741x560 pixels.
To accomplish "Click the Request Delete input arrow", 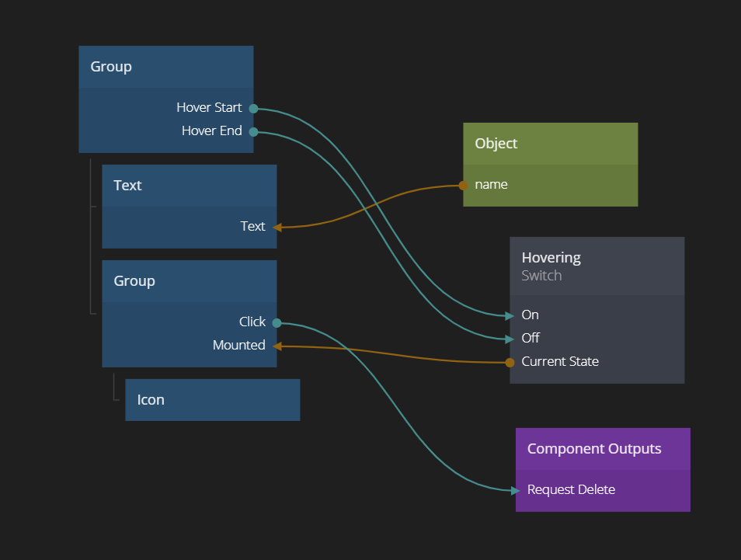I will [x=515, y=490].
